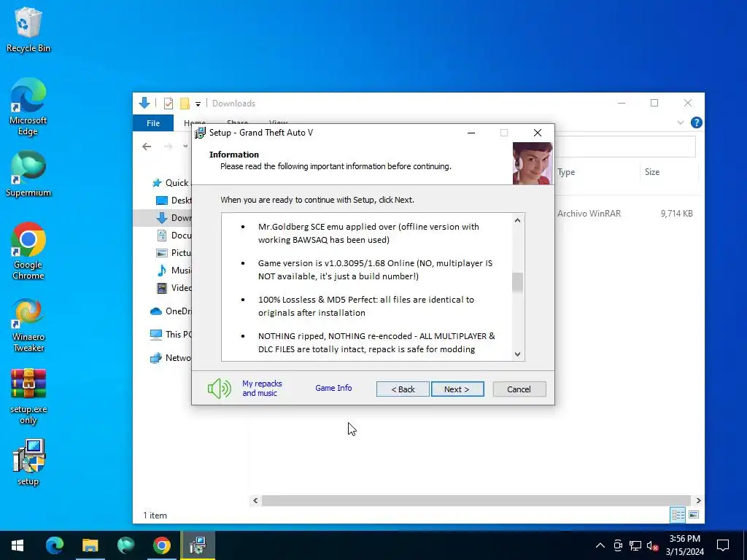Click the information text scrollbar thumb

click(517, 282)
